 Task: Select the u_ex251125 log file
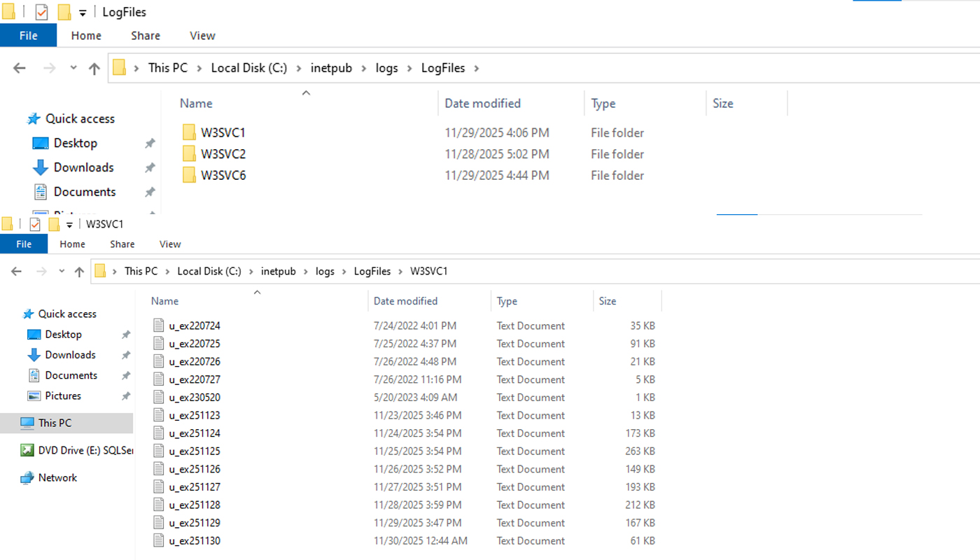(x=194, y=451)
